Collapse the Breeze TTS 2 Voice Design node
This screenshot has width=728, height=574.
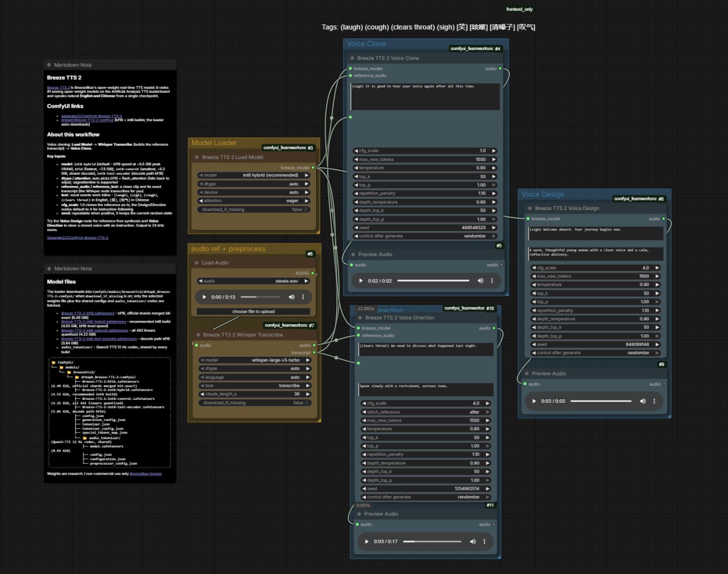pos(530,208)
